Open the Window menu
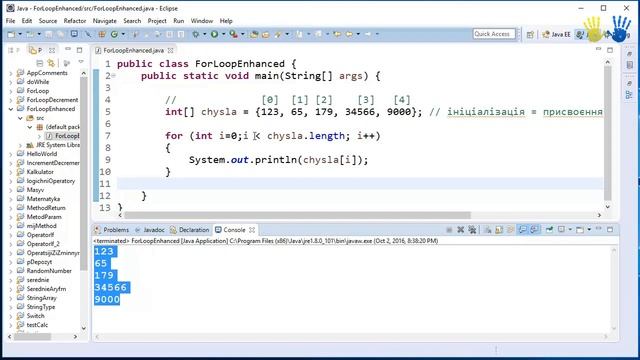Image resolution: width=640 pixels, height=360 pixels. (202, 21)
